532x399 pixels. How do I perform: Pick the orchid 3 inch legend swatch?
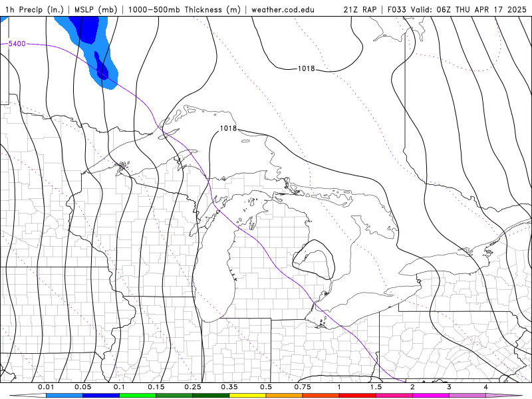467,396
